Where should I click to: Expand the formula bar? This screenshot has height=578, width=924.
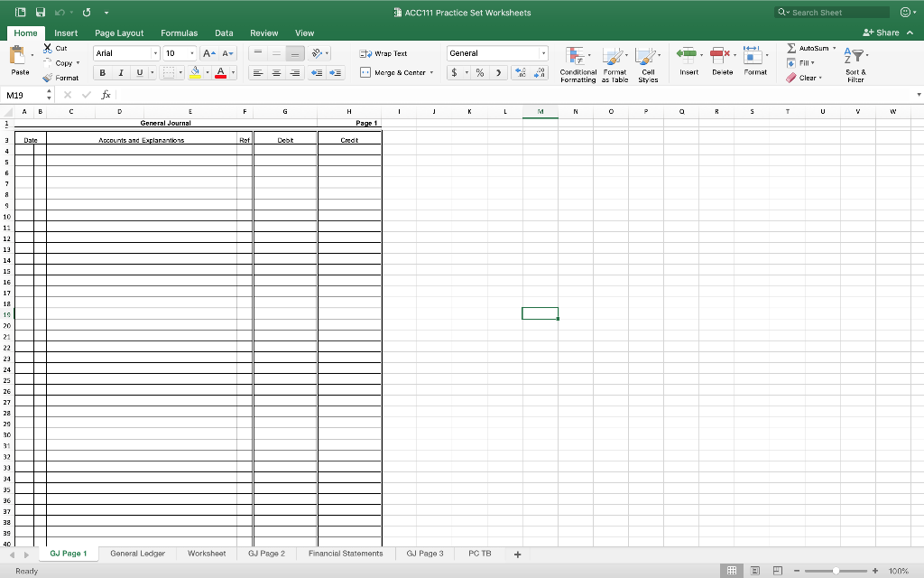[x=918, y=95]
